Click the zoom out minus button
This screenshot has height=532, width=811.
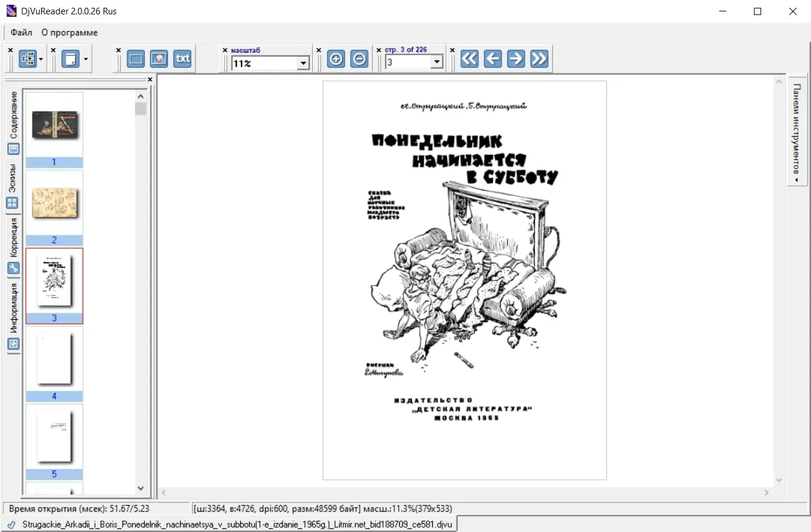click(x=359, y=59)
